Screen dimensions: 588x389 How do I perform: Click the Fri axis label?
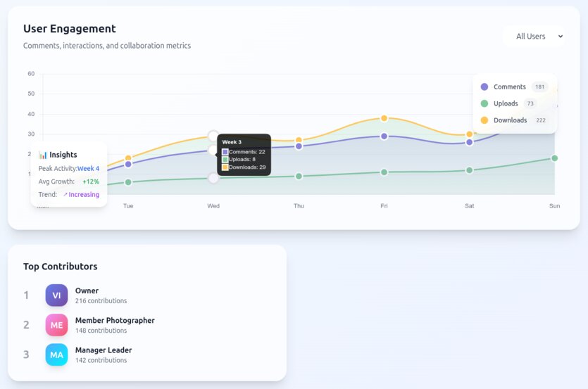[384, 205]
